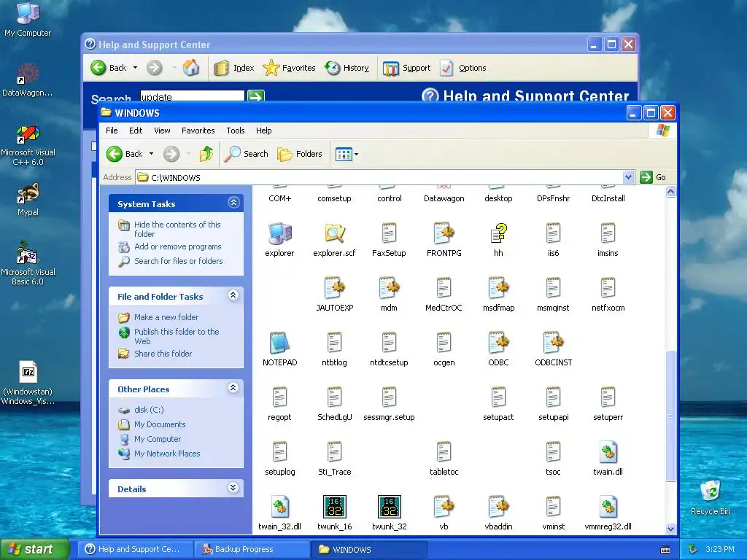Click the file list scrollbar up arrow

coord(671,192)
